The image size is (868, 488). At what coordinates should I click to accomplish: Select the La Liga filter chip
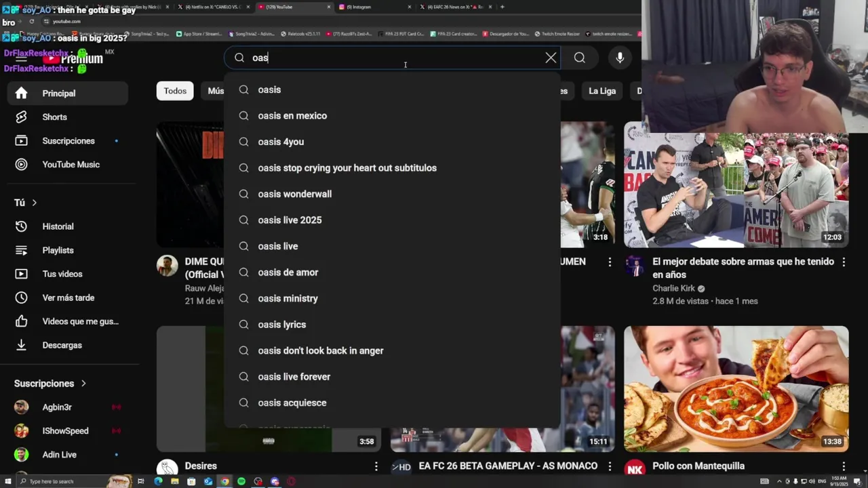pos(602,91)
